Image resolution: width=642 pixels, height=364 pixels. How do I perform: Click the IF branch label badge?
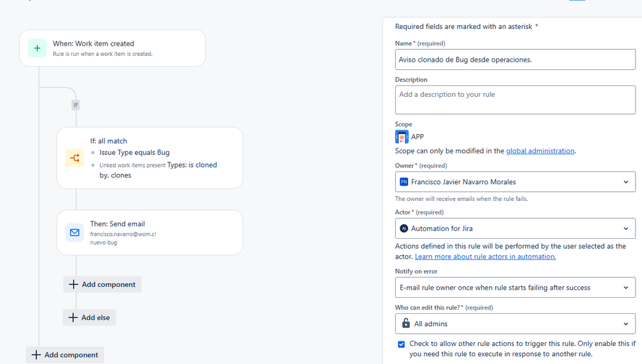(x=76, y=105)
